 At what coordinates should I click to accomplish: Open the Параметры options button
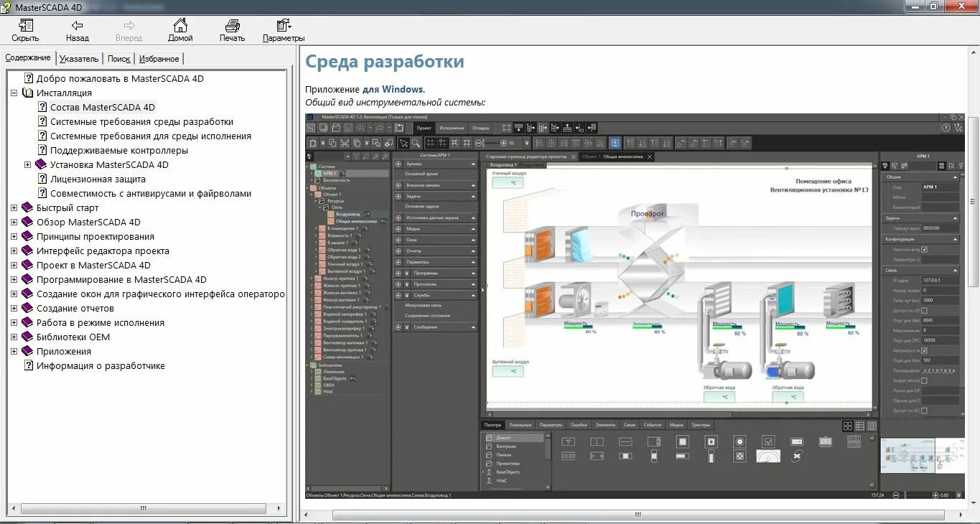point(284,31)
